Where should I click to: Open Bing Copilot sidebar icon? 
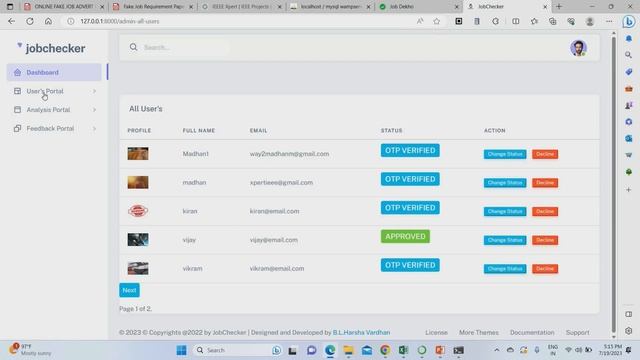point(629,21)
